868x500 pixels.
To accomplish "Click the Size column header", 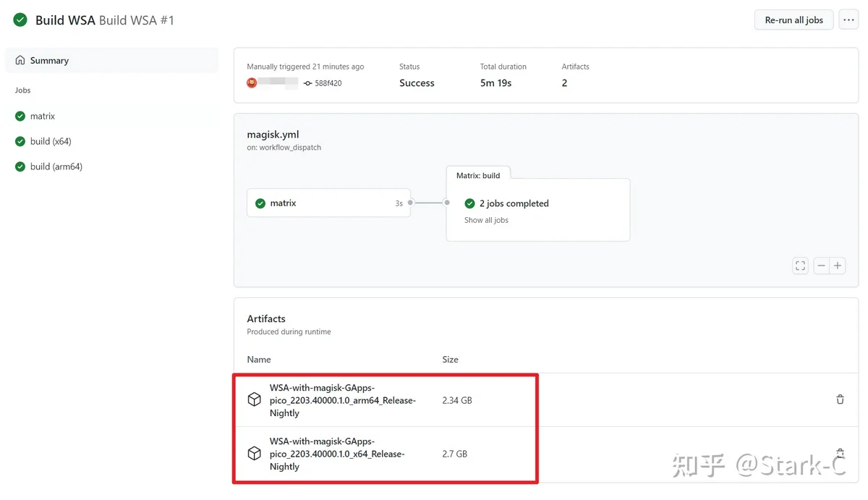I will coord(450,359).
